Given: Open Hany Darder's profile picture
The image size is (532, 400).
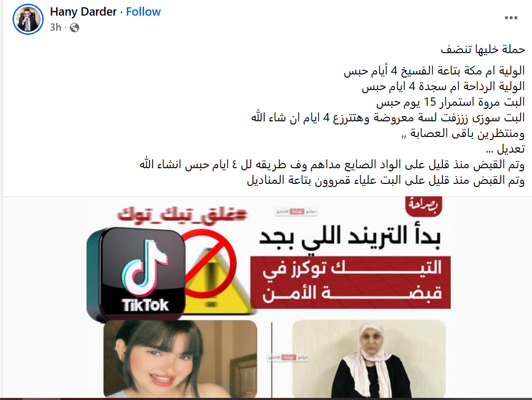Looking at the screenshot, I should point(28,19).
